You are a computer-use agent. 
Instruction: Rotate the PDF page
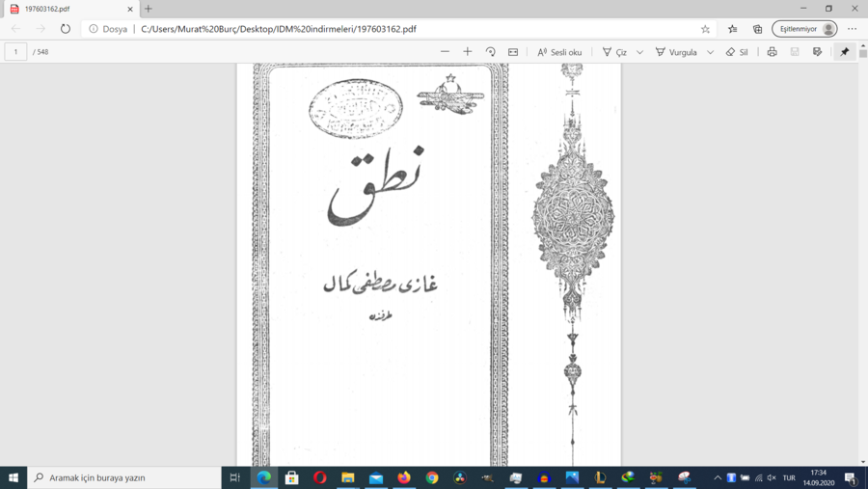(x=491, y=51)
